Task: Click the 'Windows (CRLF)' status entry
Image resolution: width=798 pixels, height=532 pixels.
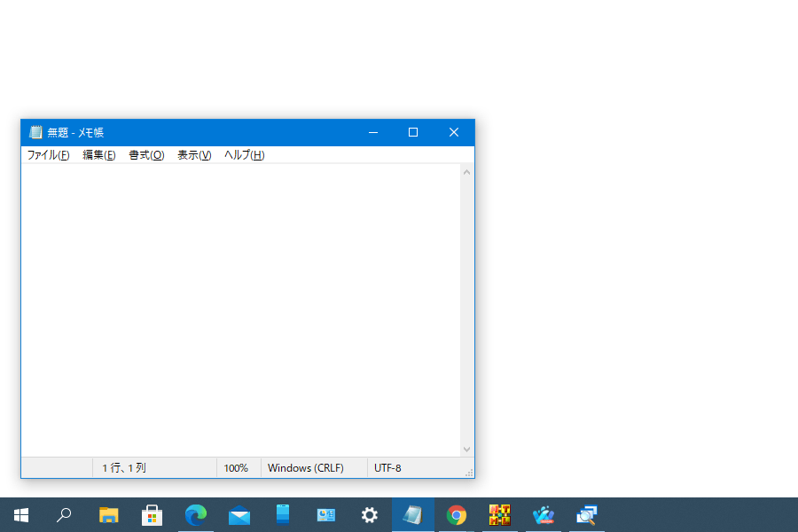Action: pyautogui.click(x=306, y=468)
